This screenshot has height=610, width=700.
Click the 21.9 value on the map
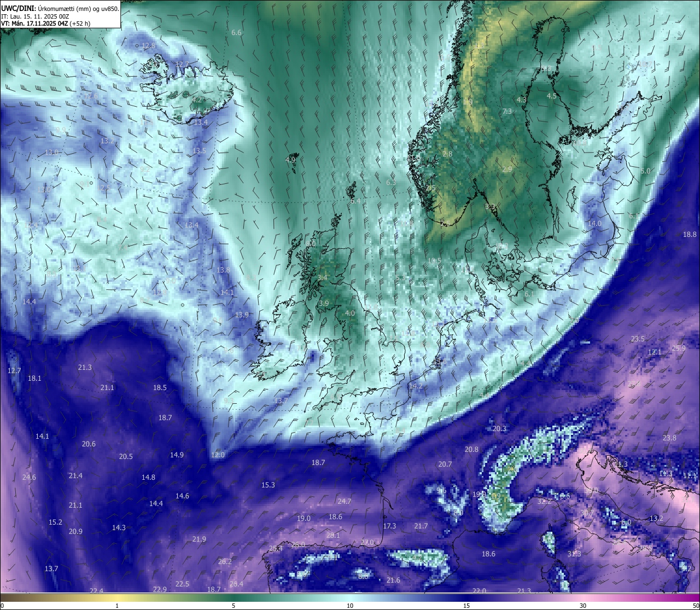click(x=199, y=539)
